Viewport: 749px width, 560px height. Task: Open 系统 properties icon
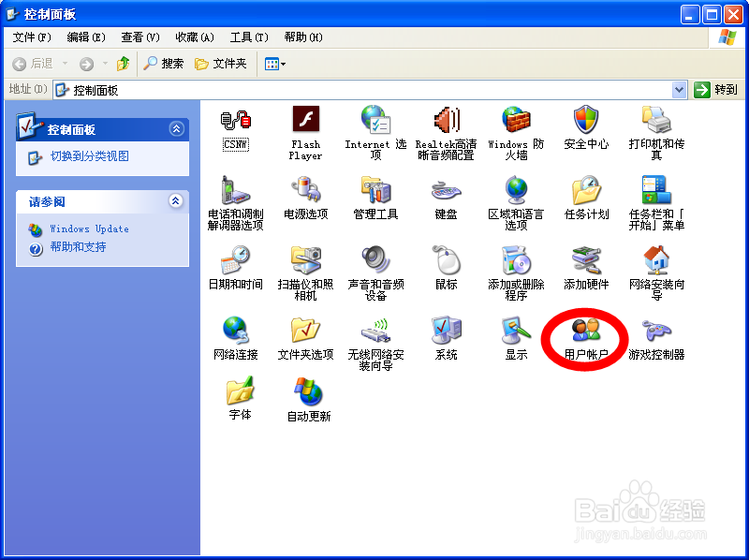pyautogui.click(x=446, y=331)
